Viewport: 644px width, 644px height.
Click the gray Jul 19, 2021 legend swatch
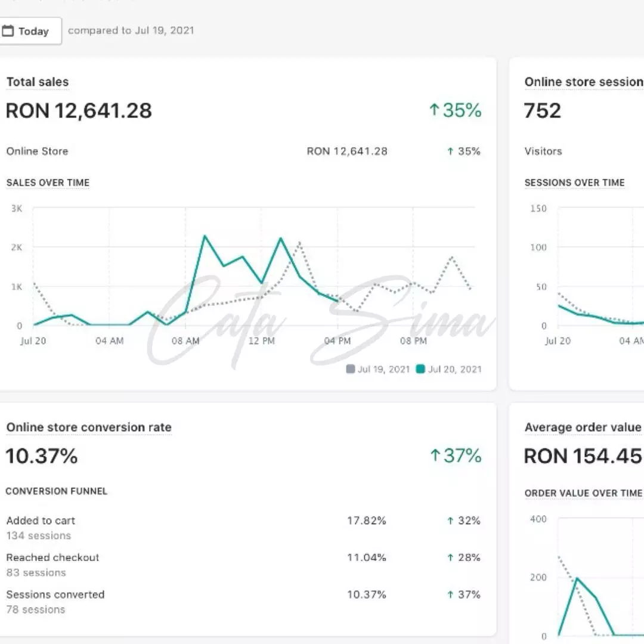(x=351, y=369)
